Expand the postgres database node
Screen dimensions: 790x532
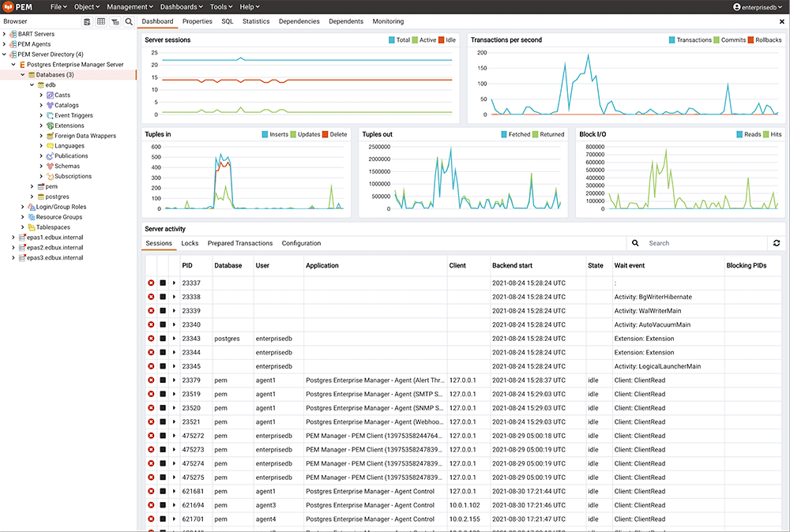32,197
